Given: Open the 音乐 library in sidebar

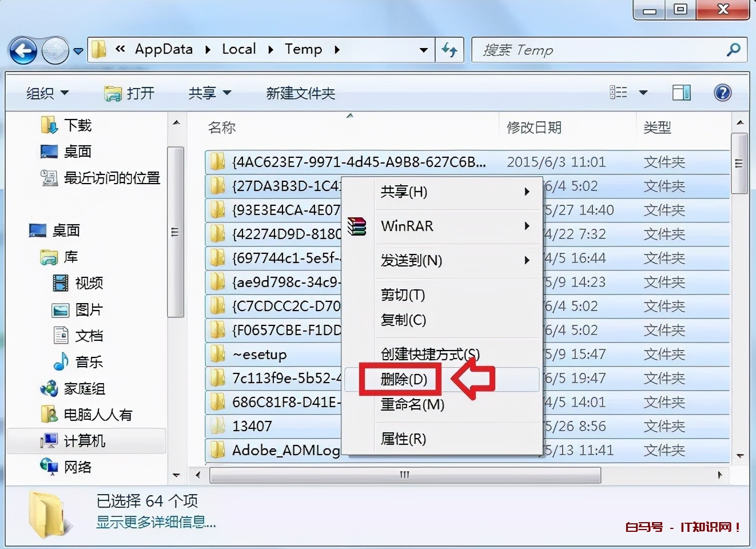Looking at the screenshot, I should 89,361.
